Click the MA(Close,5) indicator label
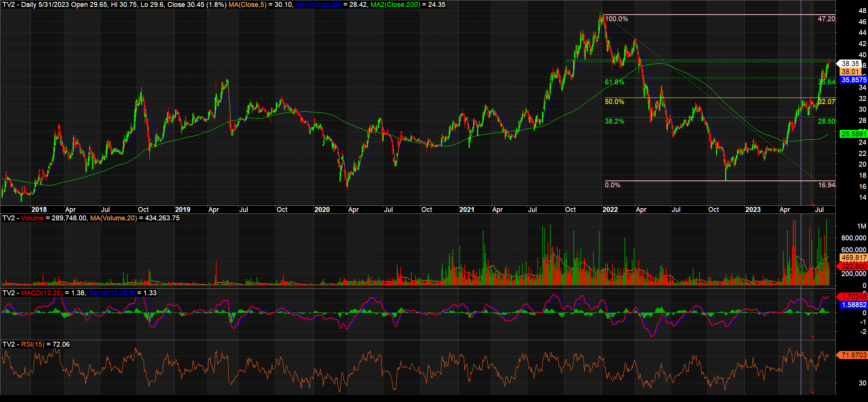 click(247, 5)
